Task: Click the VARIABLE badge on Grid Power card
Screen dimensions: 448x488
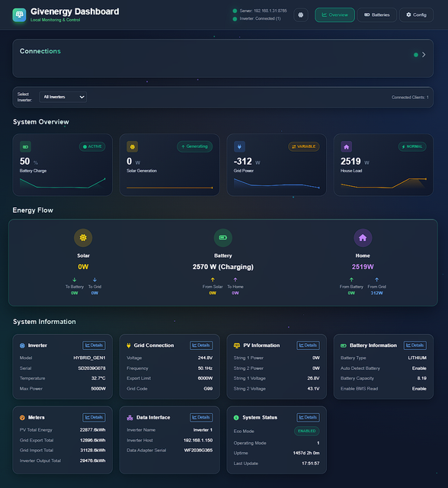Action: pos(304,146)
